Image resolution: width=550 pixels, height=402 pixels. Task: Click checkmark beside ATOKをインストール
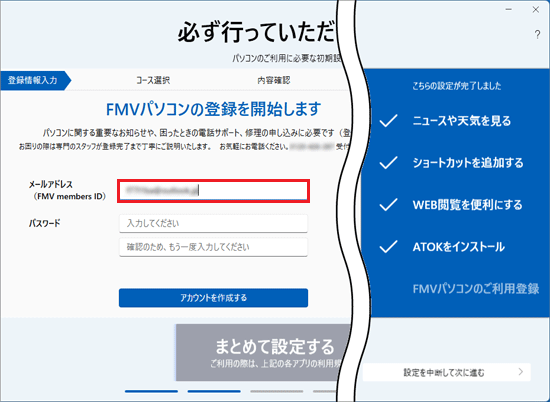(x=388, y=247)
